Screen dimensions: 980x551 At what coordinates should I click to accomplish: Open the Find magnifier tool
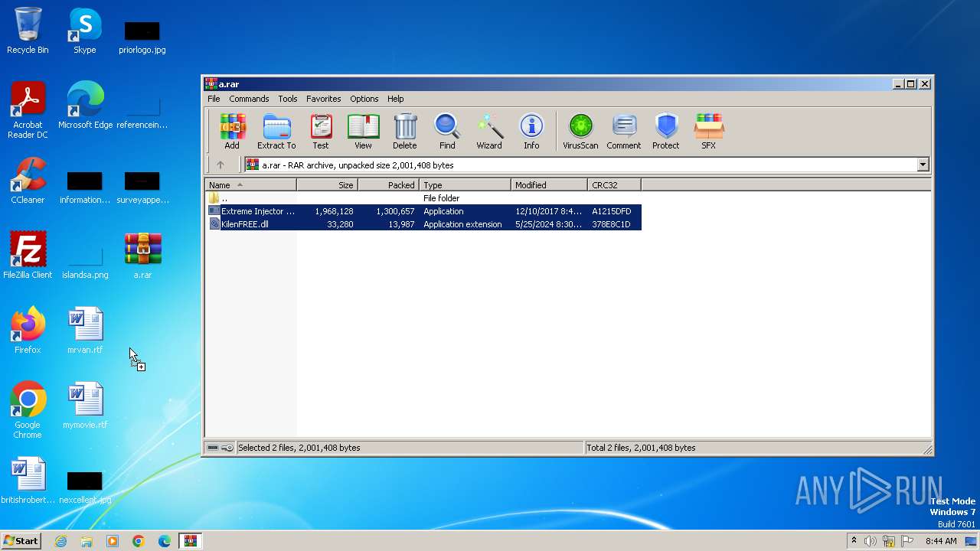coord(447,132)
